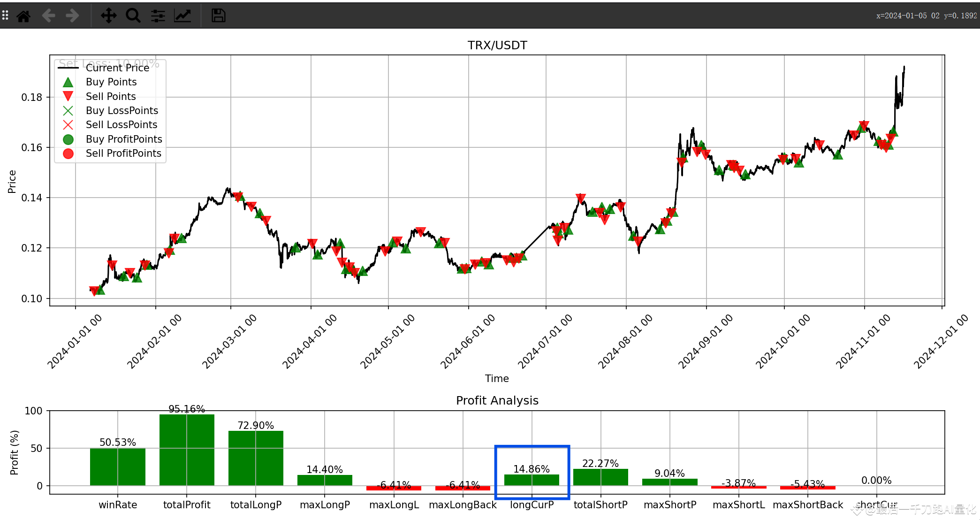Viewport: 980px width, 520px height.
Task: Click the 95.16% value label
Action: pyautogui.click(x=187, y=409)
